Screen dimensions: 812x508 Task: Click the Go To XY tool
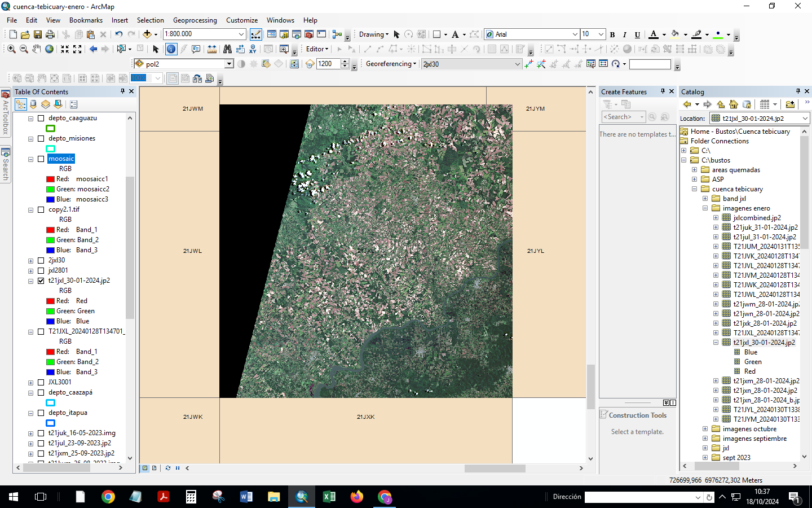point(251,49)
